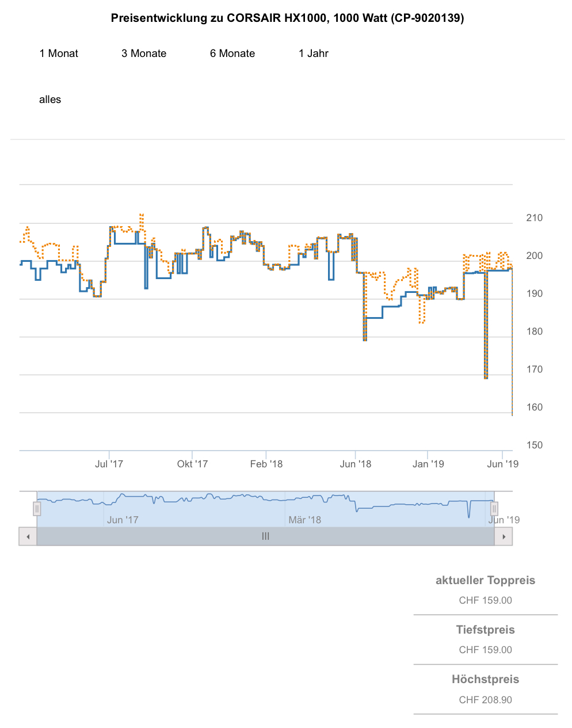This screenshot has height=728, width=572.
Task: Click the "Jul '17" x-axis label
Action: (x=109, y=464)
